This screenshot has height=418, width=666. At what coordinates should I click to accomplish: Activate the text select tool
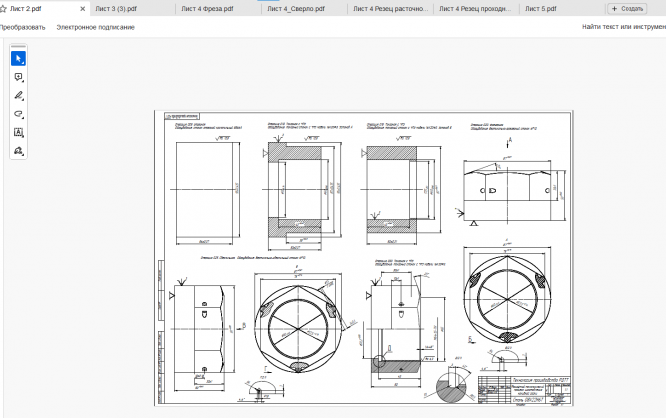pos(18,132)
